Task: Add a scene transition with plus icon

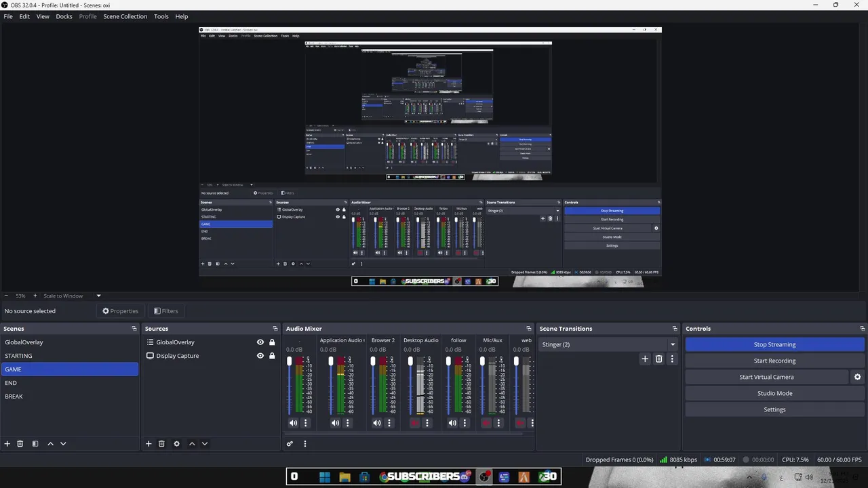Action: coord(645,359)
